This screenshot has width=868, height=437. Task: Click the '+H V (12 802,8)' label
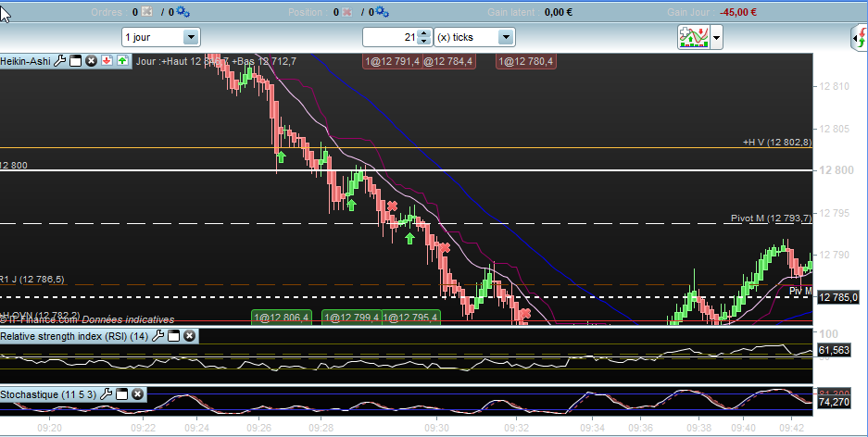point(777,143)
